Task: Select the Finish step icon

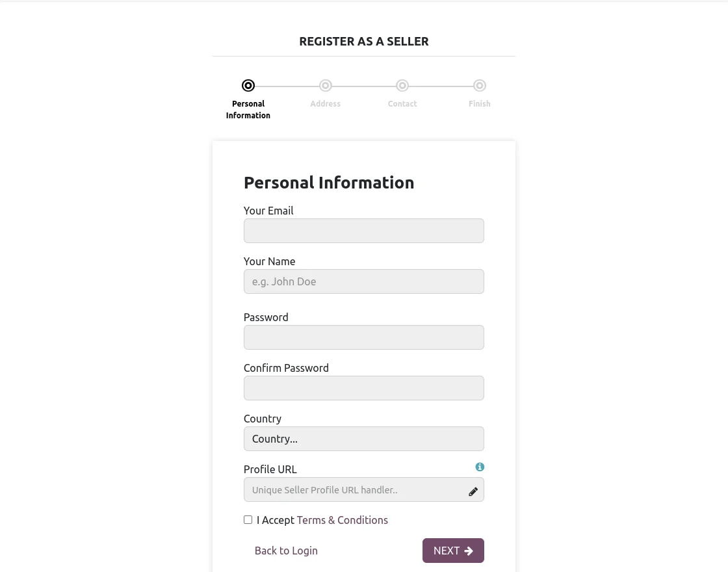Action: (x=479, y=85)
